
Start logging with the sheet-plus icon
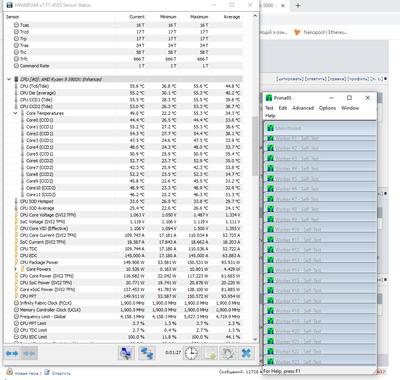(x=210, y=353)
